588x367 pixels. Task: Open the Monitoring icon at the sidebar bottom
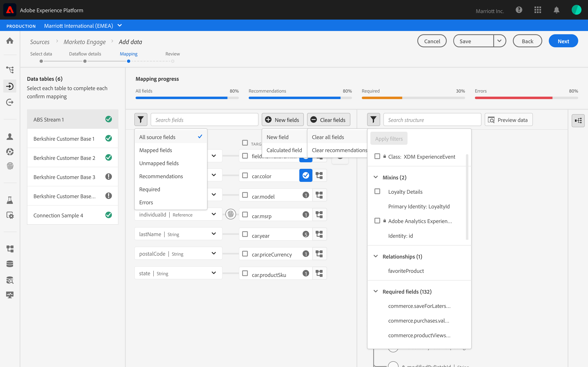(x=10, y=295)
